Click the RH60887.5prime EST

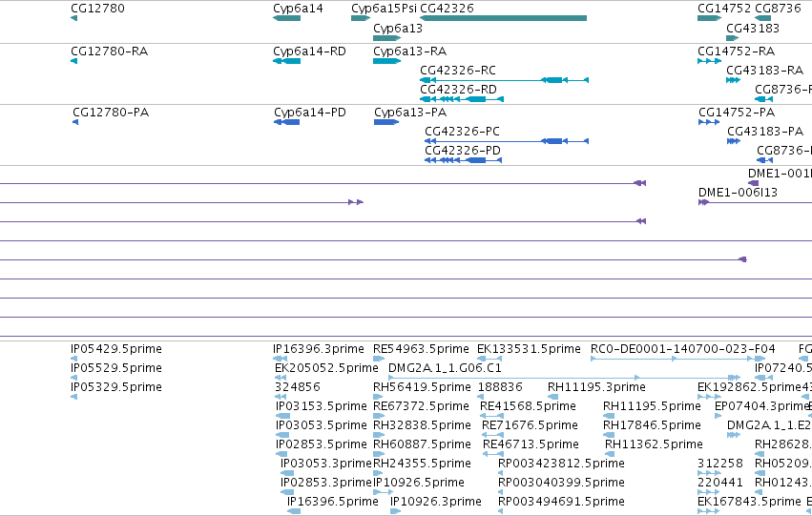379,454
